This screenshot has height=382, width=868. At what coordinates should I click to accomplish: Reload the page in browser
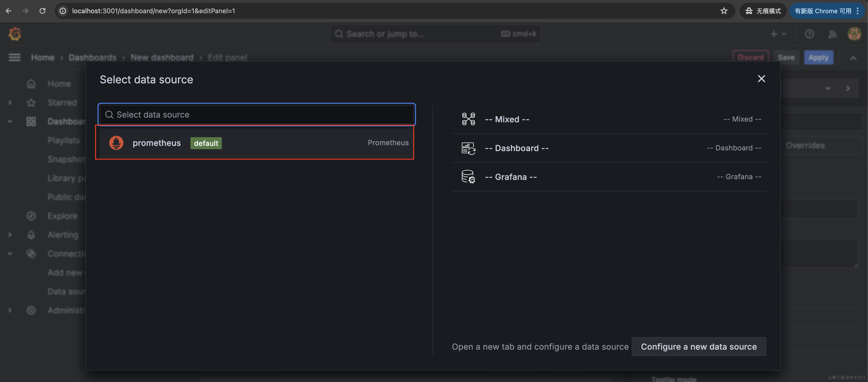coord(42,11)
